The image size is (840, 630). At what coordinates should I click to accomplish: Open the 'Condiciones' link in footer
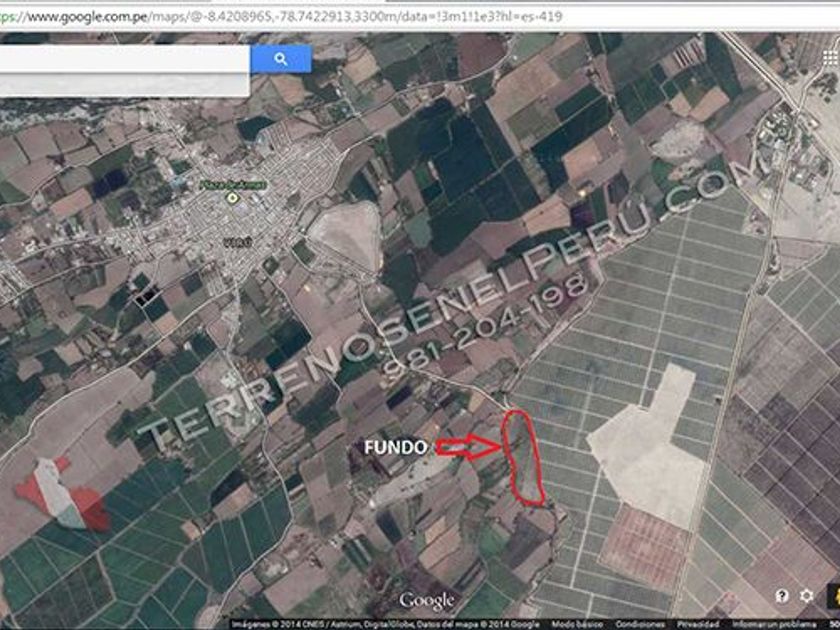pos(640,625)
